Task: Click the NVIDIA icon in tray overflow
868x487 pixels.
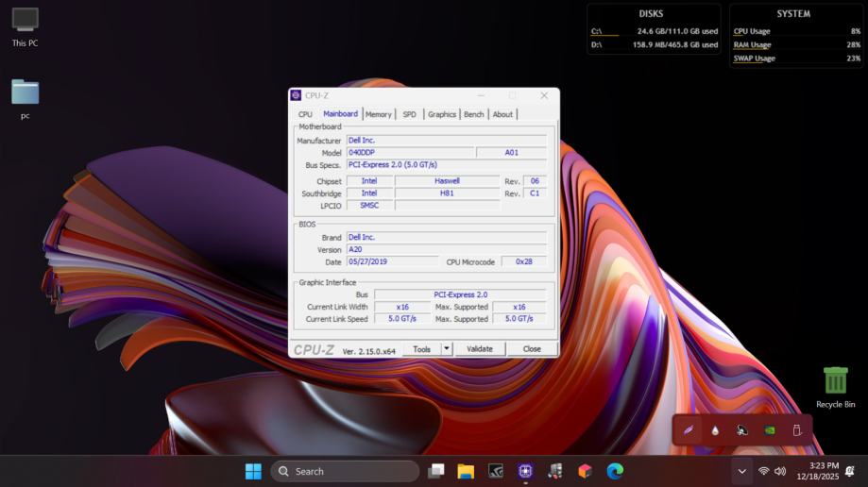Action: coord(770,430)
